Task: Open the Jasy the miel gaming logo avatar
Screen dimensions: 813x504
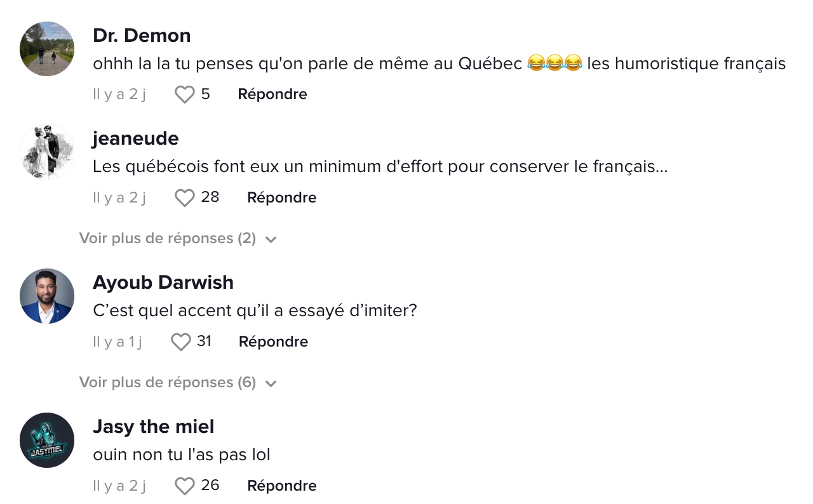Action: click(x=47, y=441)
